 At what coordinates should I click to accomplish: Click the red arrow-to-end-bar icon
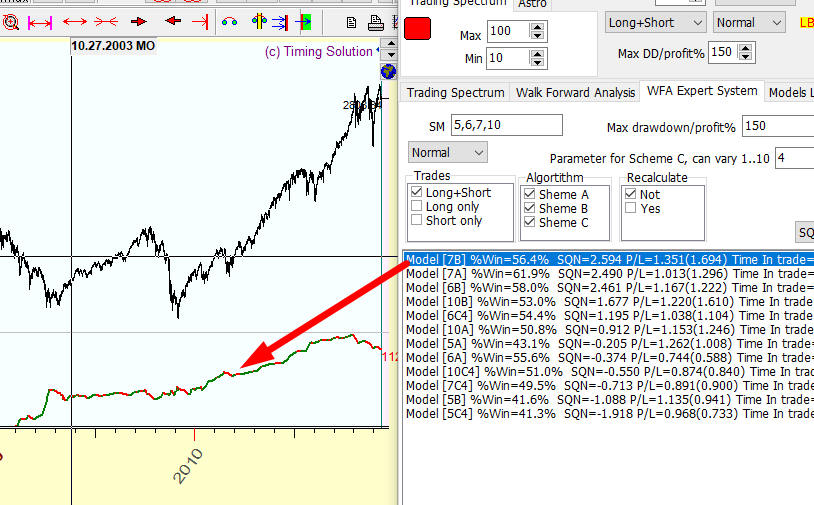[200, 21]
